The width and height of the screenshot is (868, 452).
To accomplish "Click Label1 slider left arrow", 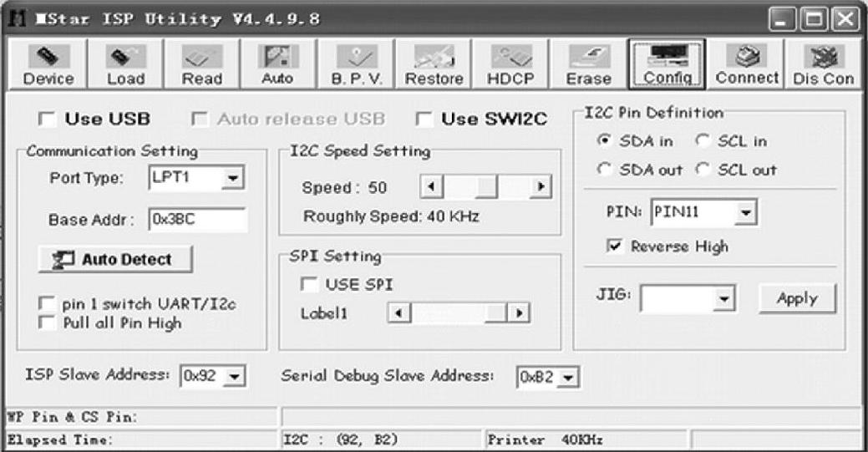I will pyautogui.click(x=398, y=313).
